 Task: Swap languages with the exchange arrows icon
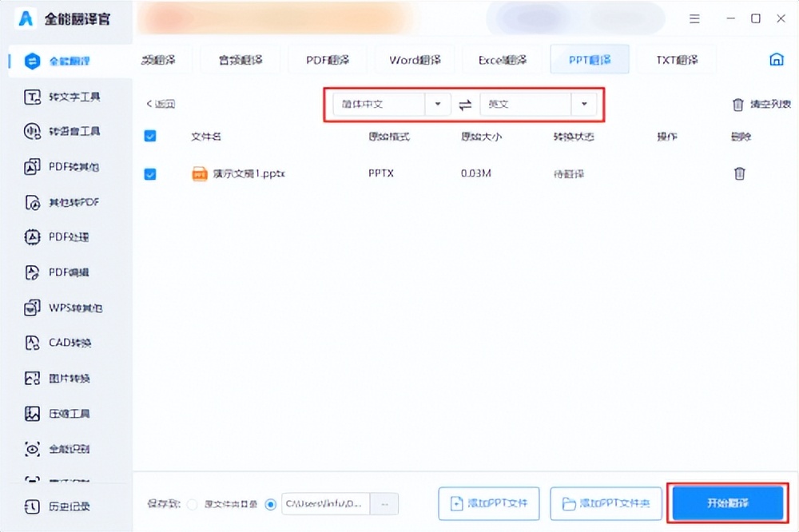click(x=466, y=104)
